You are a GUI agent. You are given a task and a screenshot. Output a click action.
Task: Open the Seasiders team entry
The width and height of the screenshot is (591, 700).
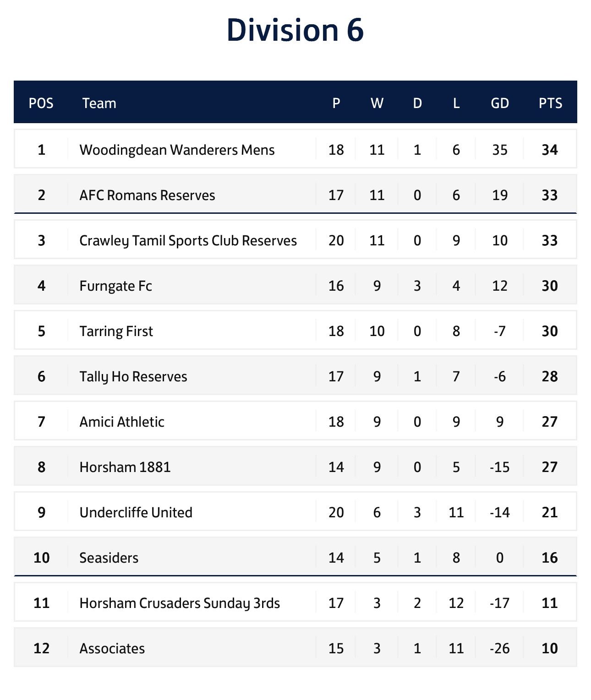coord(109,558)
